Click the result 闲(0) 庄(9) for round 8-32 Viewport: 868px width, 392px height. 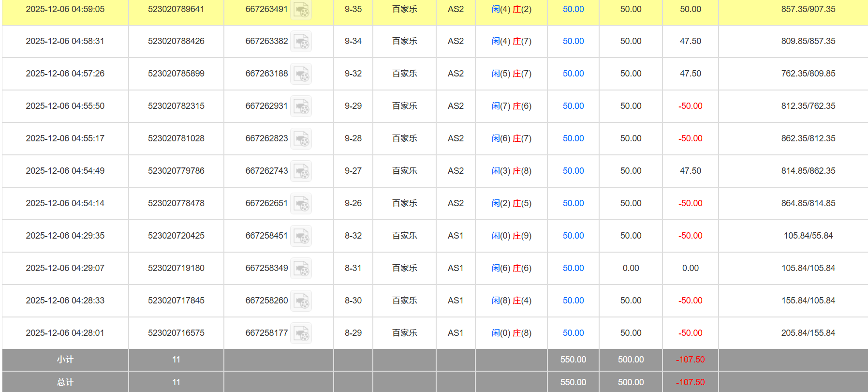coord(511,236)
